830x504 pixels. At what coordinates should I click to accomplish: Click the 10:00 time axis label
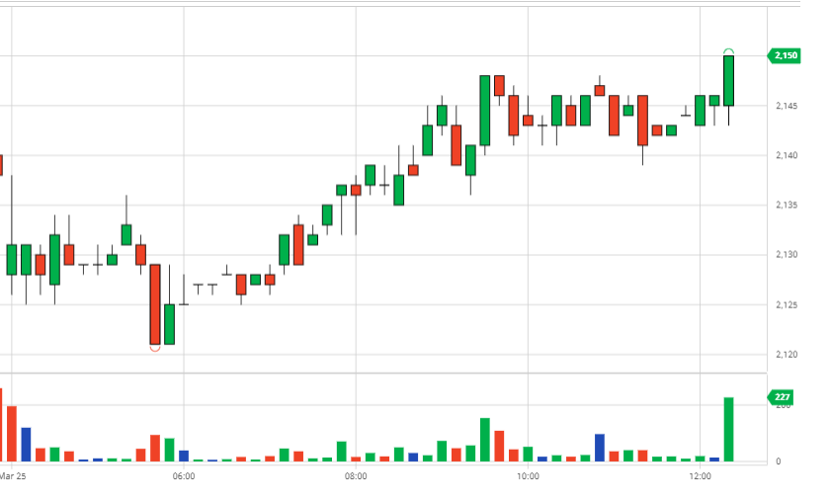(x=528, y=476)
